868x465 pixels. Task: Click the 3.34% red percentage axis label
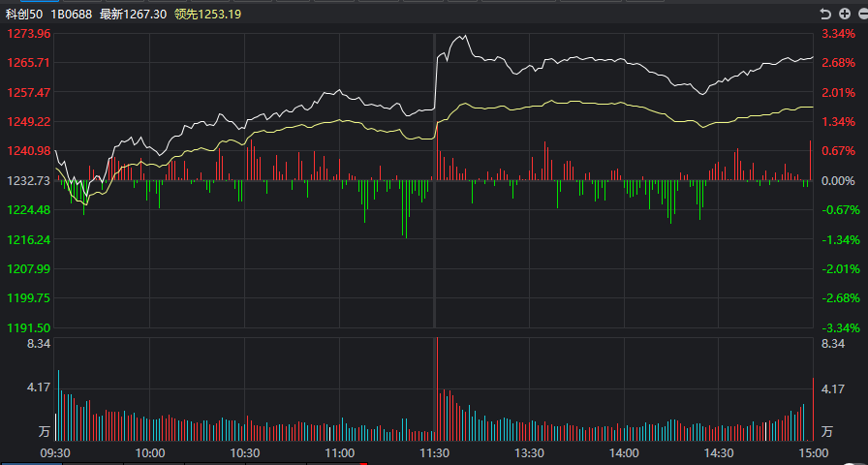(839, 34)
